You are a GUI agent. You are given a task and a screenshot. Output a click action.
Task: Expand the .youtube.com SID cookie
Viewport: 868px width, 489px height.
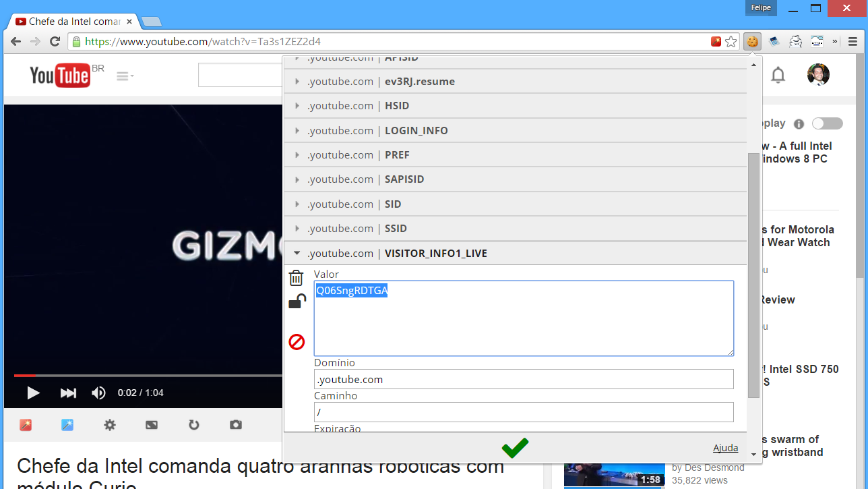(516, 204)
